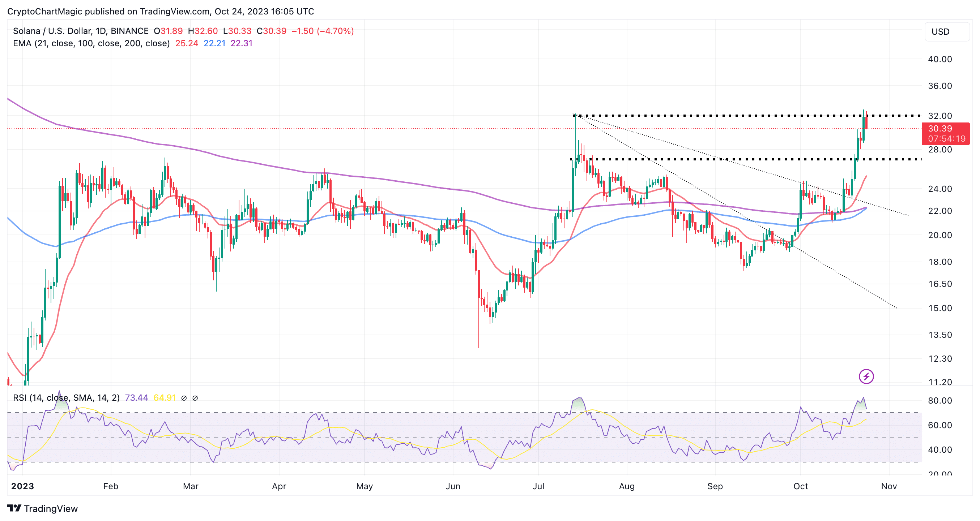Image resolution: width=980 pixels, height=521 pixels.
Task: Click the Feb time axis label
Action: tap(111, 486)
